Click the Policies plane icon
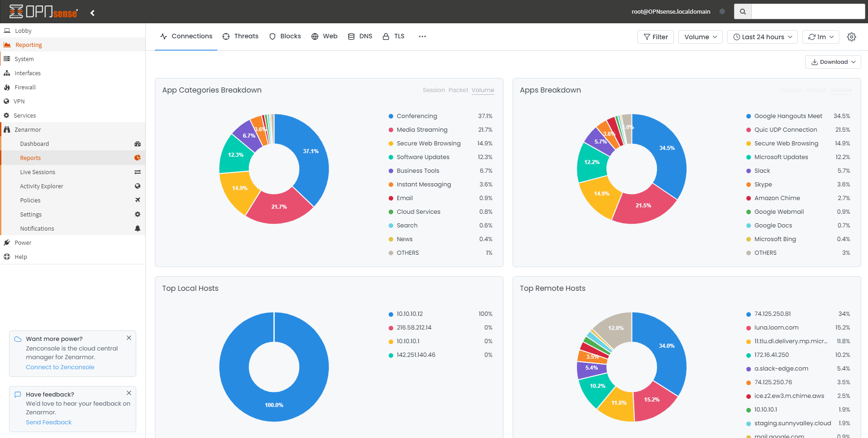Image resolution: width=868 pixels, height=438 pixels. pyautogui.click(x=138, y=200)
